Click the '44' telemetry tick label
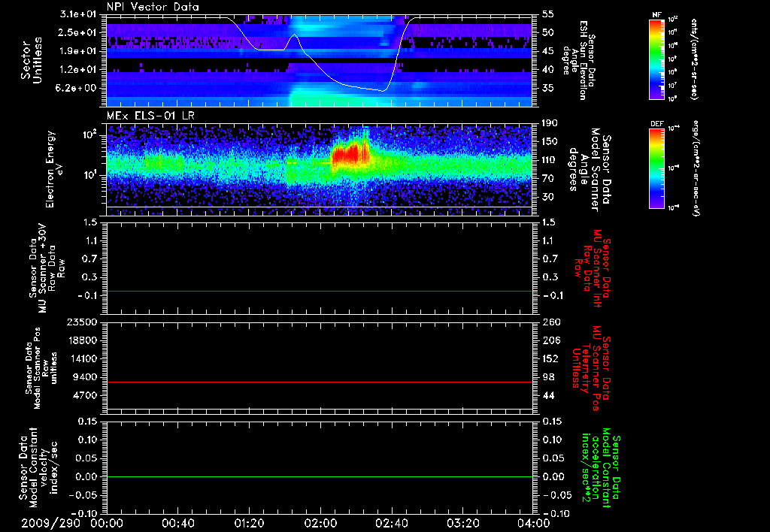This screenshot has width=770, height=532. [548, 395]
